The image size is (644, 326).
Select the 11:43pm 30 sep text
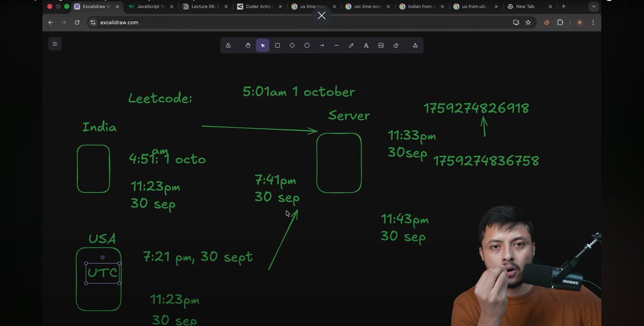click(x=405, y=228)
